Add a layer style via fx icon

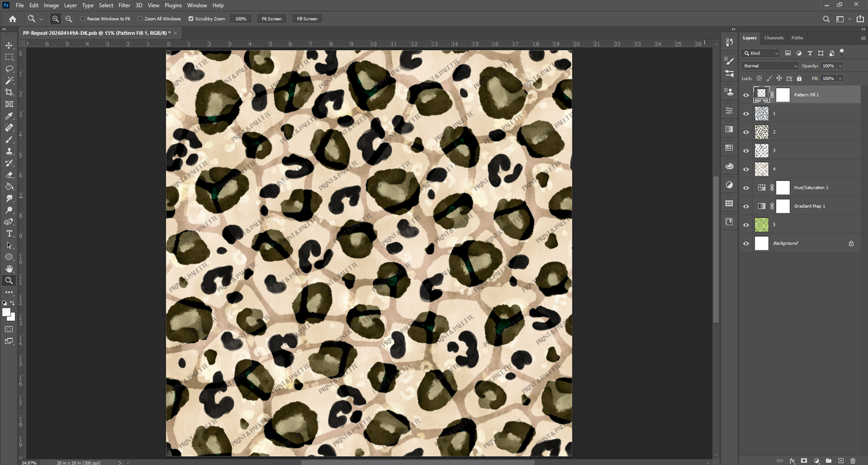coord(792,461)
